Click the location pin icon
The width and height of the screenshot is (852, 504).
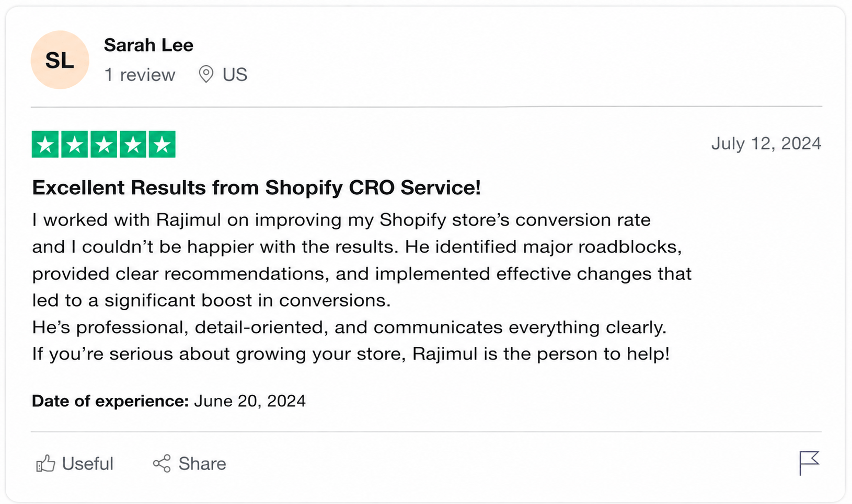(206, 74)
